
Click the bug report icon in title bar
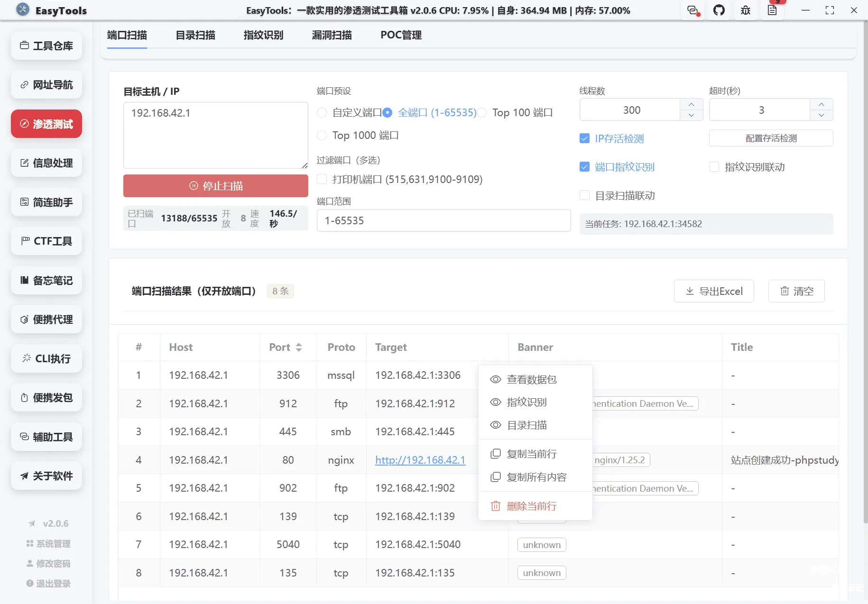[x=745, y=10]
